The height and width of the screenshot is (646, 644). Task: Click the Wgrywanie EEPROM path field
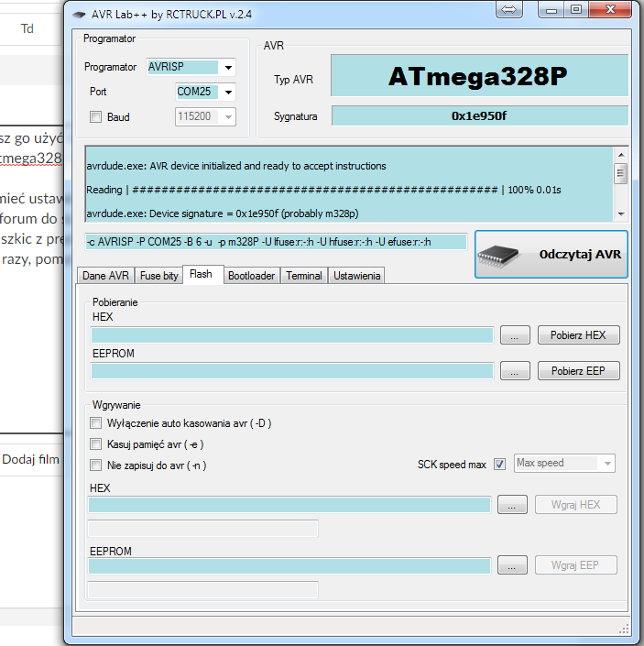click(x=289, y=565)
